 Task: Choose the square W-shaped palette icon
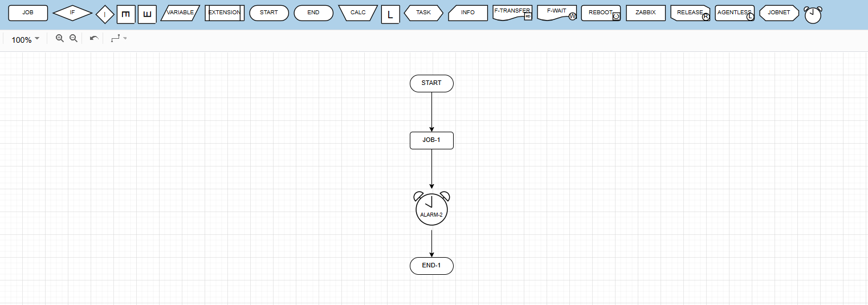click(x=147, y=15)
